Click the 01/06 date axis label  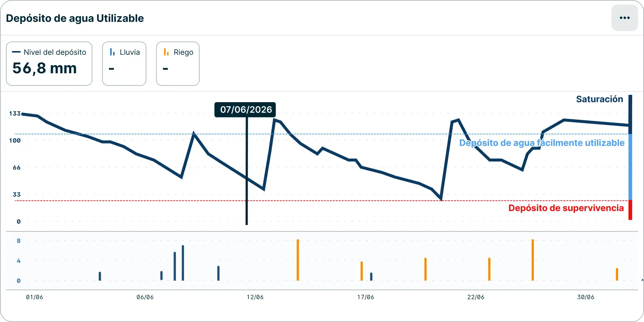click(34, 297)
